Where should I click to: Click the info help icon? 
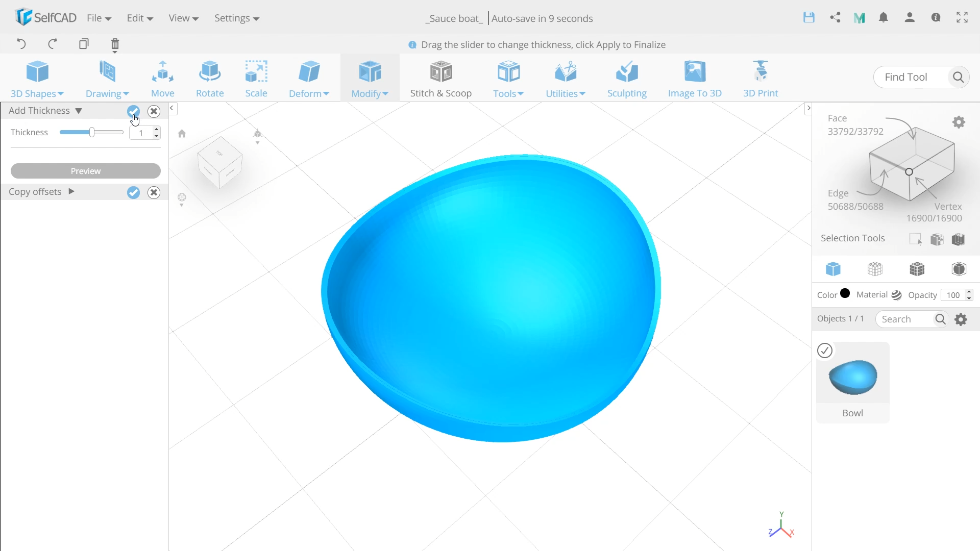[936, 17]
